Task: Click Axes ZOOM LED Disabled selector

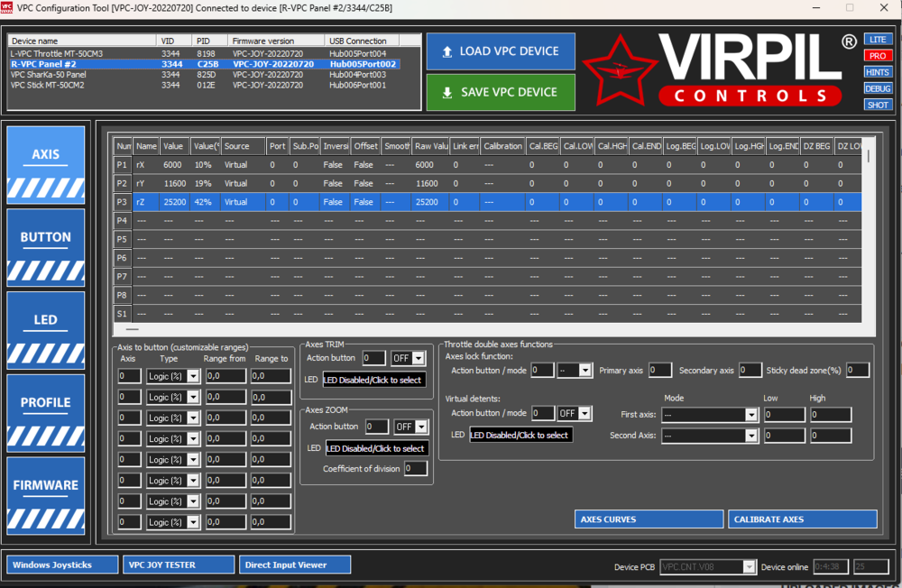Action: click(377, 448)
